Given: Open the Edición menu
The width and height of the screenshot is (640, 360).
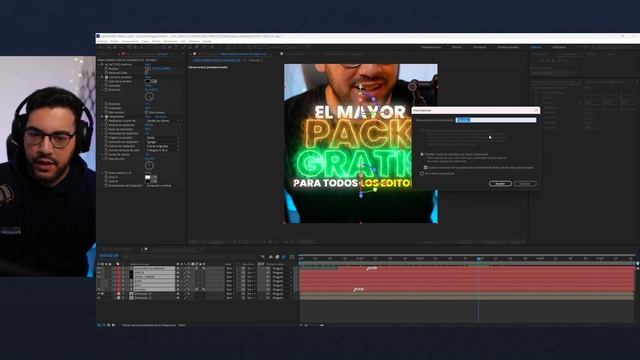Looking at the screenshot, I should 115,41.
